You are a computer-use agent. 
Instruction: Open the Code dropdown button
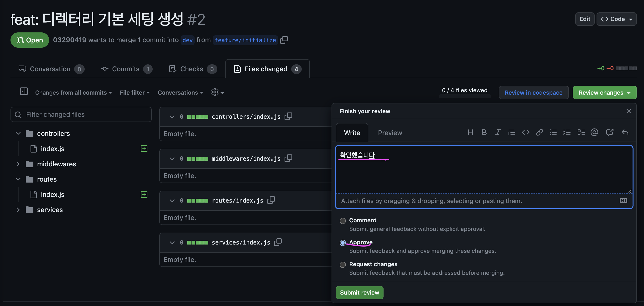click(x=616, y=19)
